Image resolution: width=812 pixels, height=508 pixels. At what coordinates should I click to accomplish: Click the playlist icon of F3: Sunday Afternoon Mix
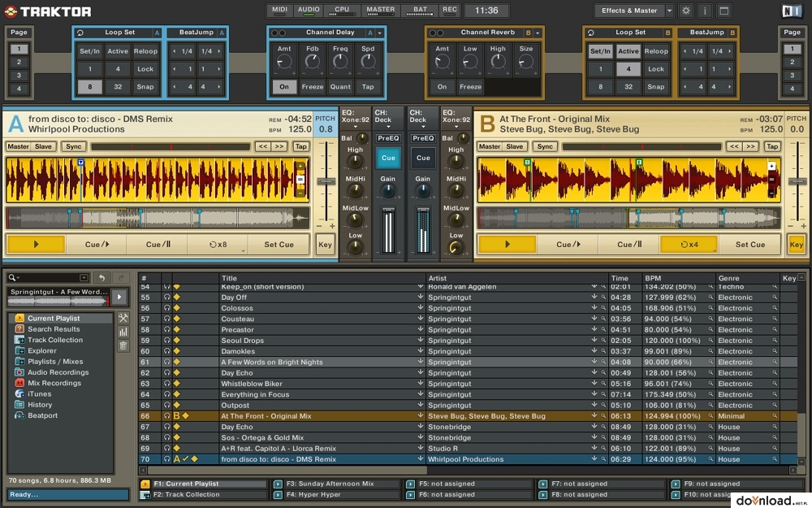point(278,484)
